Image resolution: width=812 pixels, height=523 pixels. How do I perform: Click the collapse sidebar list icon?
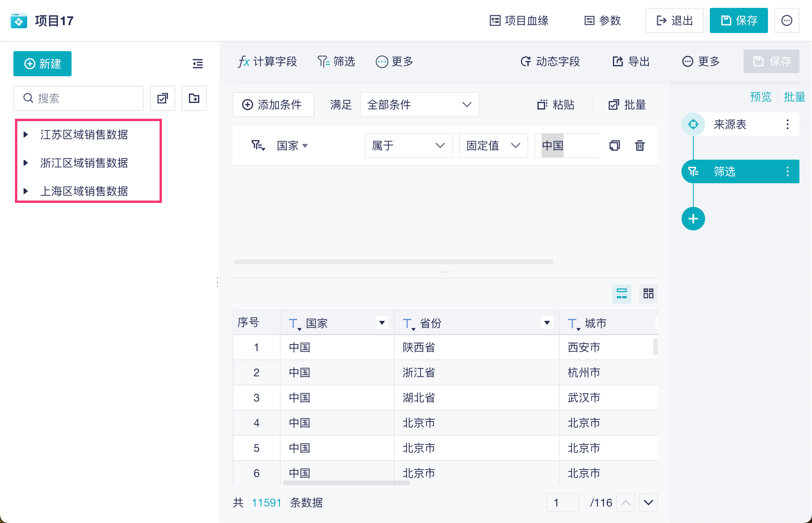click(197, 64)
